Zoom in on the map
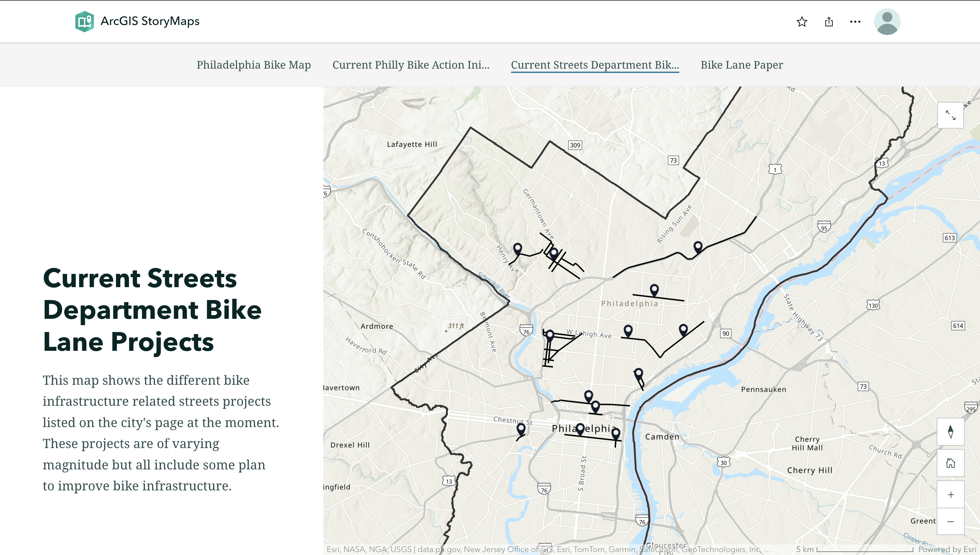This screenshot has height=555, width=980. [x=950, y=495]
